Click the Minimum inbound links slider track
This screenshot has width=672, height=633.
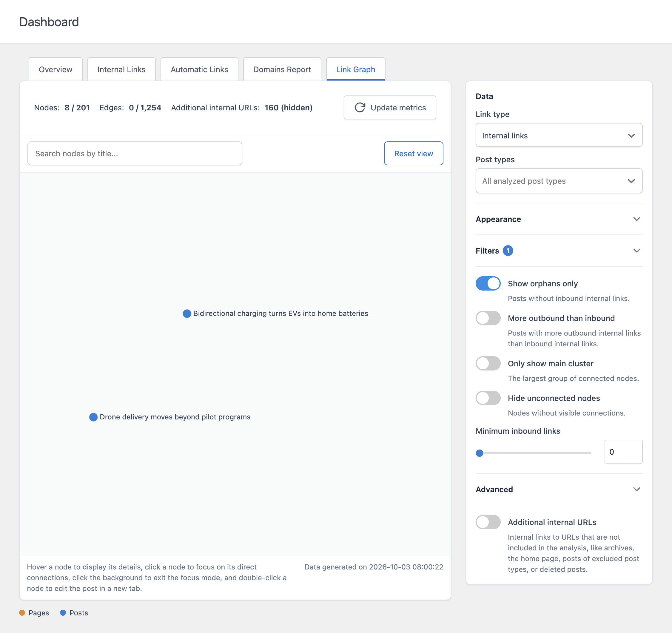click(534, 453)
